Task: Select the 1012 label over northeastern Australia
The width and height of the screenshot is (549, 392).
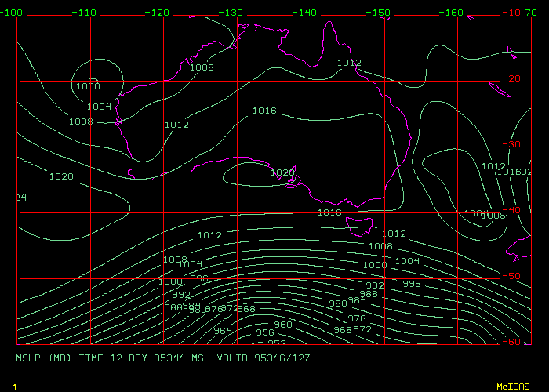Action: 349,63
